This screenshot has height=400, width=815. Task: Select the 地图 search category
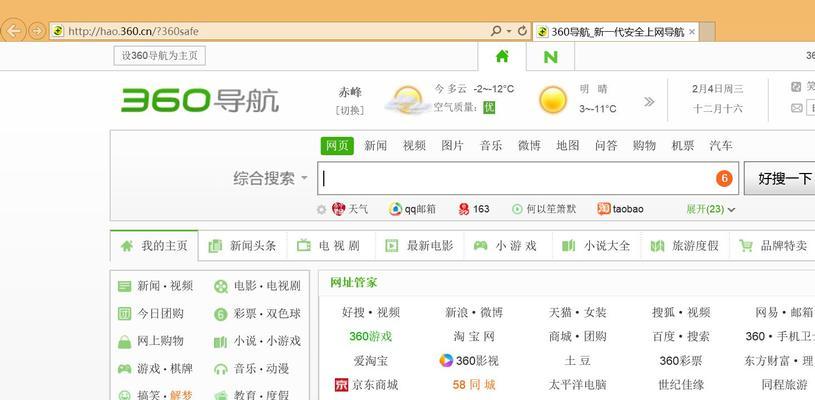[568, 145]
